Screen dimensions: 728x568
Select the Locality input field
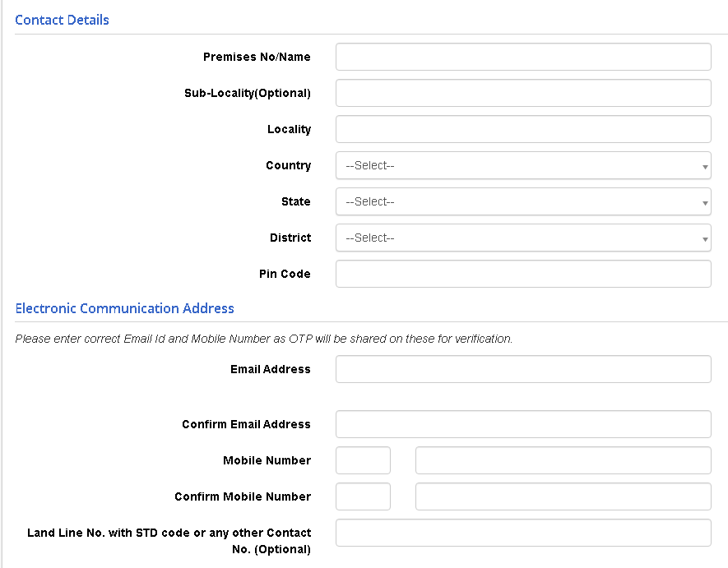523,129
